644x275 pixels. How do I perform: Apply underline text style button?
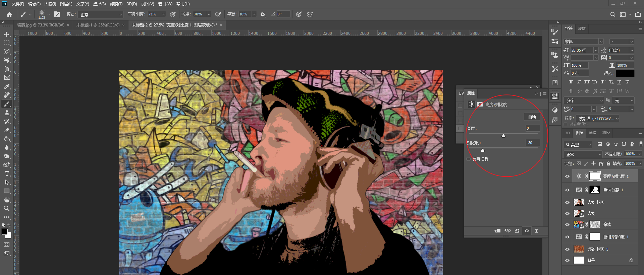pos(619,82)
